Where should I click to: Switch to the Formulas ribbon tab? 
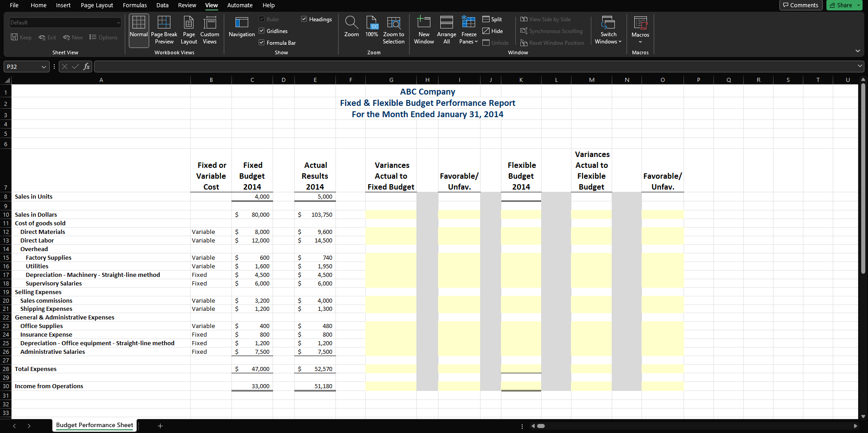coord(134,5)
